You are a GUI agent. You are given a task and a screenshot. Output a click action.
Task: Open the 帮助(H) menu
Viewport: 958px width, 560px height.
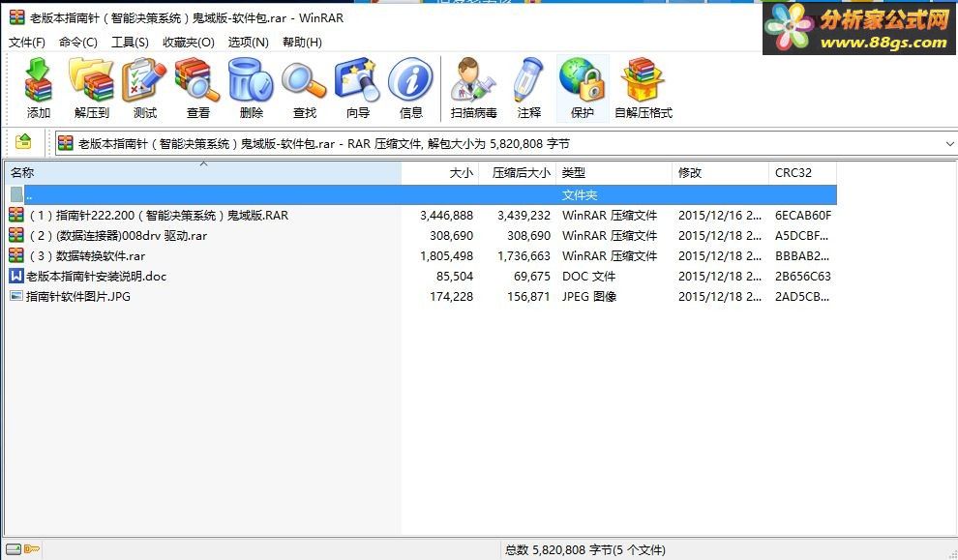click(302, 43)
